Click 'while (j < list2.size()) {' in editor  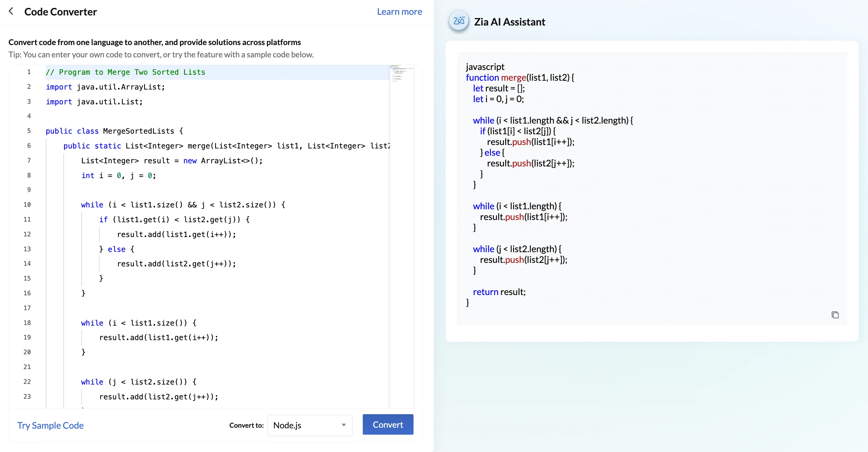[x=138, y=382]
